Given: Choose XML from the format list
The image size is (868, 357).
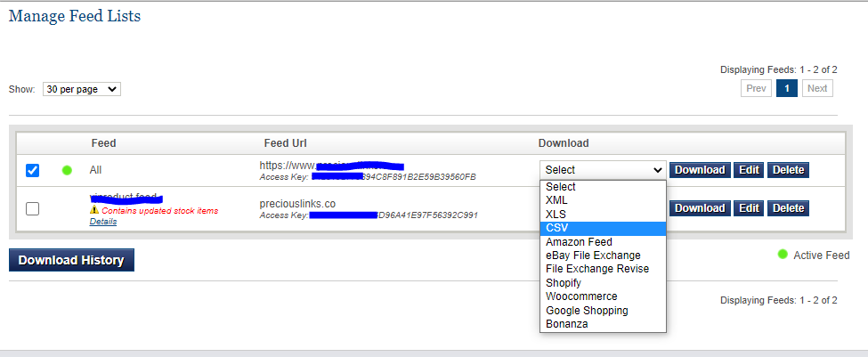Looking at the screenshot, I should [x=556, y=200].
